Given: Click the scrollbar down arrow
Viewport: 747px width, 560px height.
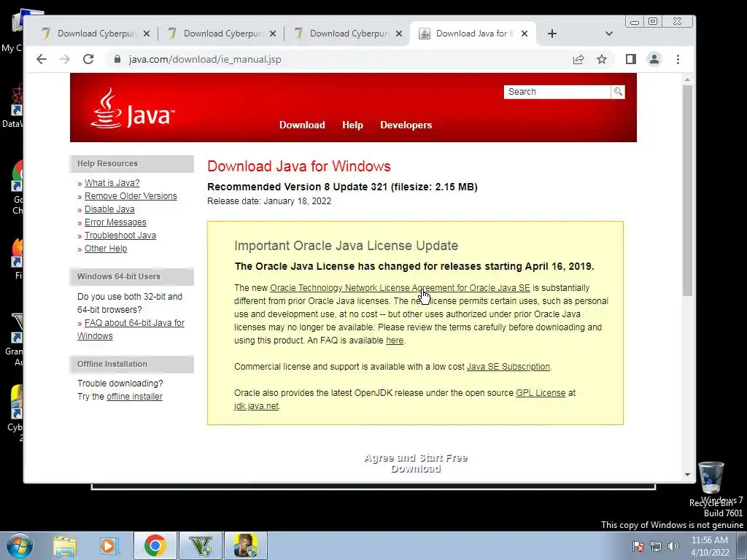Looking at the screenshot, I should (687, 474).
